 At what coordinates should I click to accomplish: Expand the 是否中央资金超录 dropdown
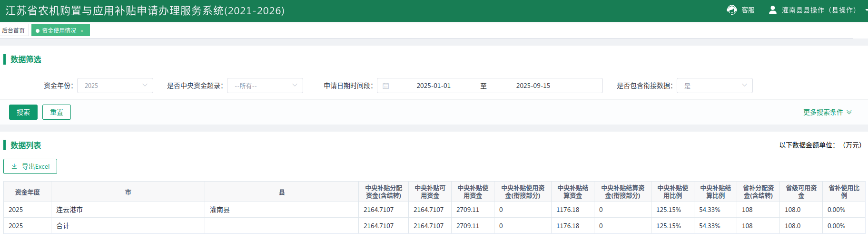click(265, 86)
